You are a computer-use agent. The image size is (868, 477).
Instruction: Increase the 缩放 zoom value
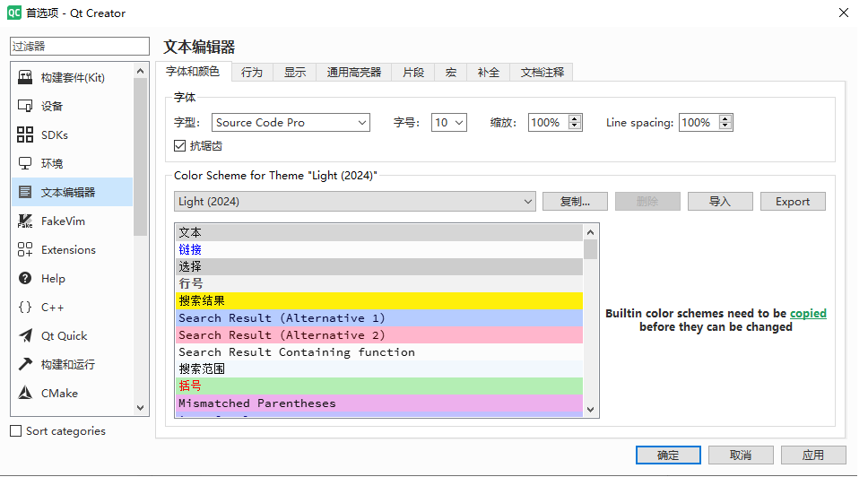tap(575, 118)
